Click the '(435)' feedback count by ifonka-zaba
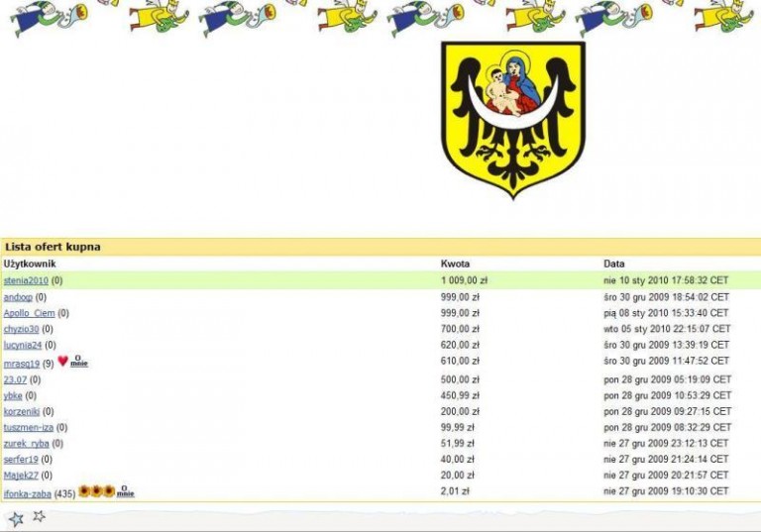This screenshot has width=761, height=532. [65, 494]
